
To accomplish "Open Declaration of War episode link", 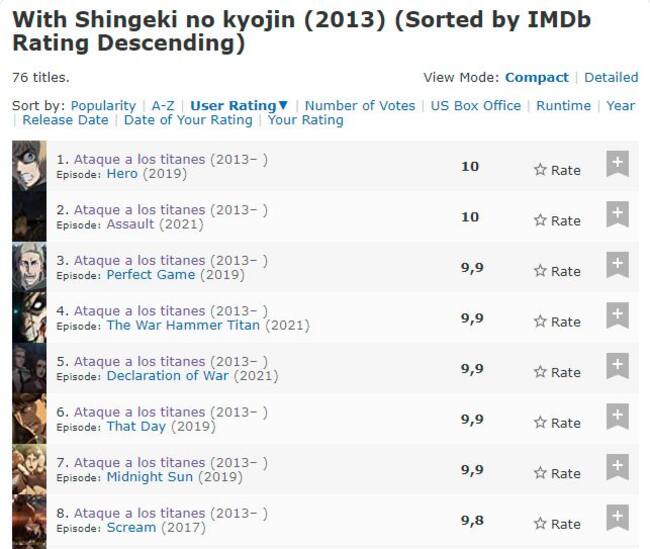I will click(167, 376).
